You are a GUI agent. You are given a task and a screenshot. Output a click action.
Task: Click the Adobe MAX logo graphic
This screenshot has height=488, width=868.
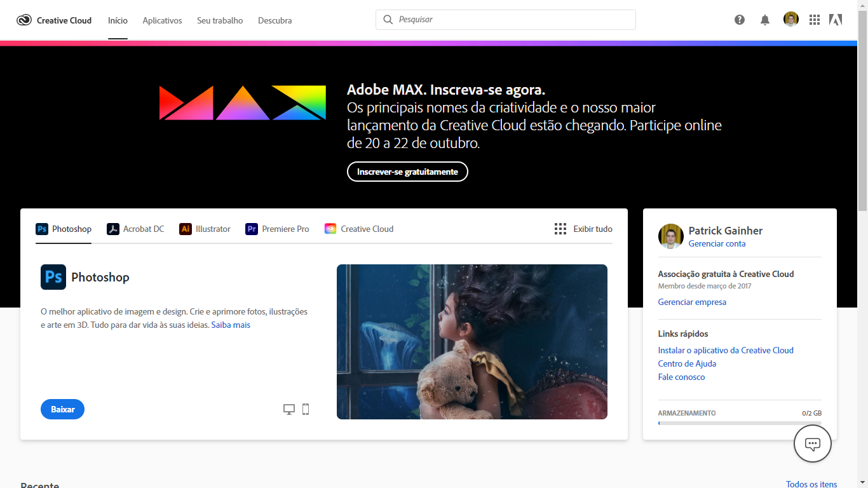coord(243,103)
